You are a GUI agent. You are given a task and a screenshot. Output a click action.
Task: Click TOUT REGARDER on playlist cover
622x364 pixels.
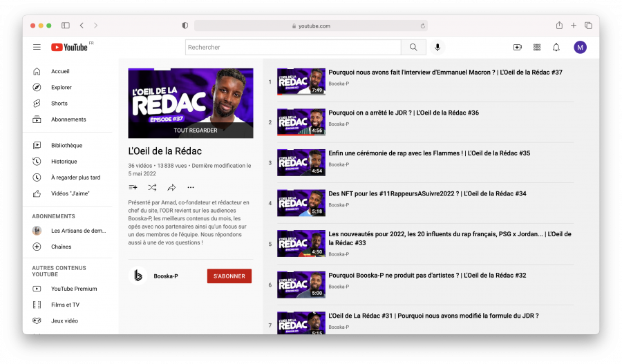[195, 130]
